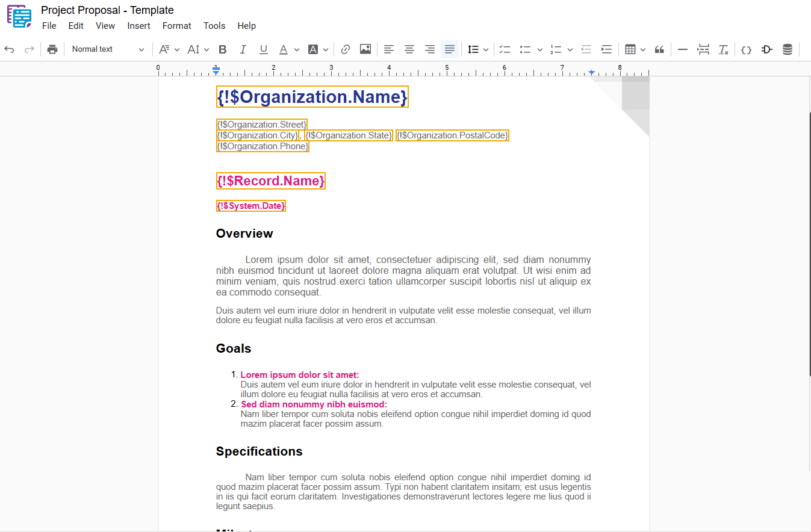Open the Format menu
Screen dimensions: 811x532
point(177,26)
